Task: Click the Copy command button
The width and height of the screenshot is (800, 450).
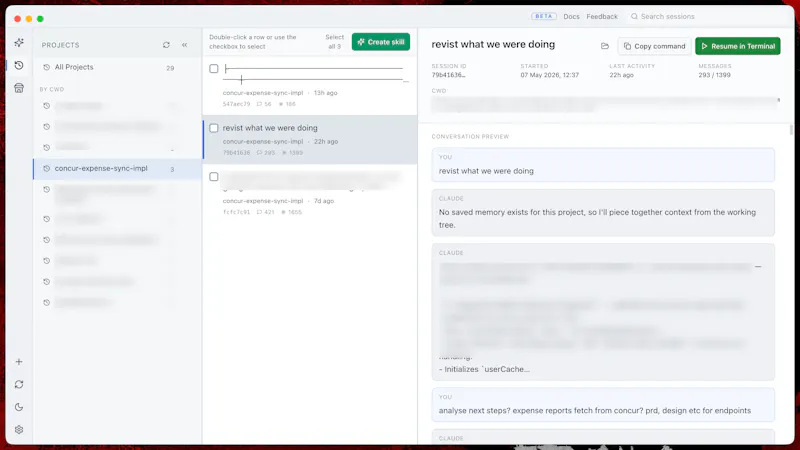Action: [x=655, y=46]
